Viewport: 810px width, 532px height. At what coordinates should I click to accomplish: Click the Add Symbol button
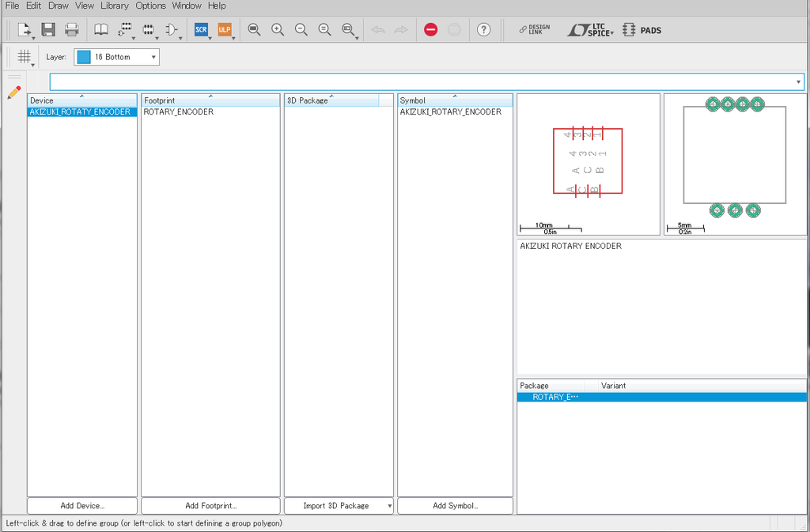point(455,506)
